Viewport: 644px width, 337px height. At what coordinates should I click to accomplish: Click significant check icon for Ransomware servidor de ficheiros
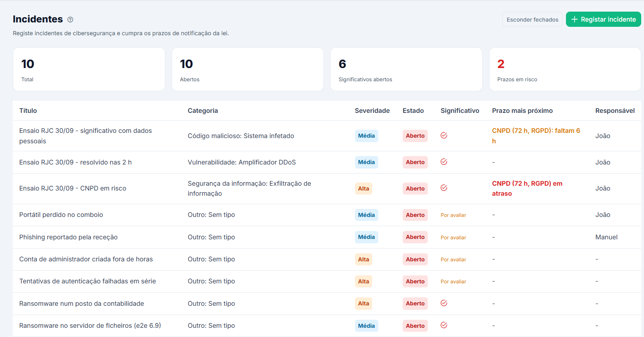[444, 325]
